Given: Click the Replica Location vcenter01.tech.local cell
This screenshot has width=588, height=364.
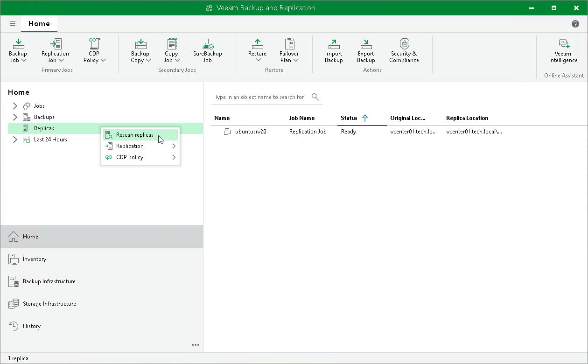Looking at the screenshot, I should 474,132.
